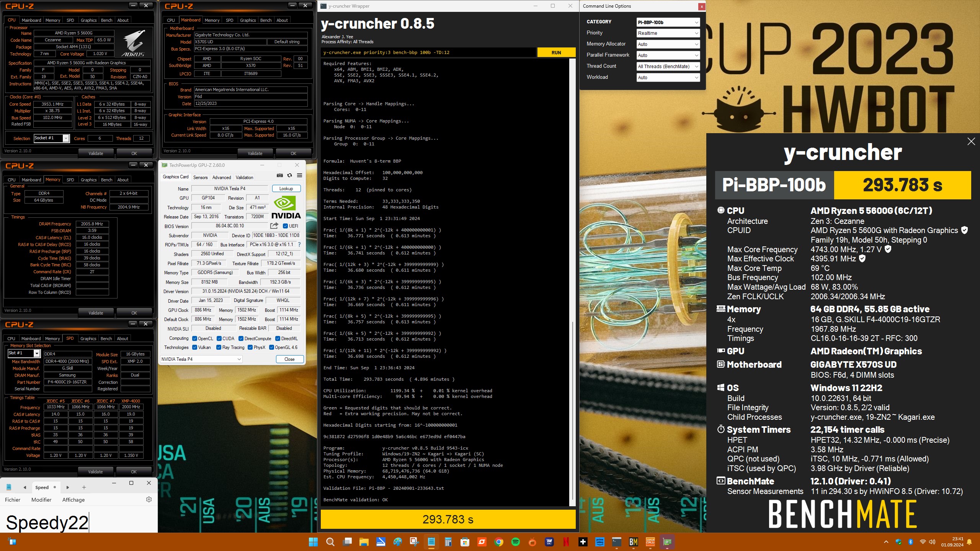Screen dimensions: 980x551
Task: Click the y-cruncher command line field
Action: point(429,52)
